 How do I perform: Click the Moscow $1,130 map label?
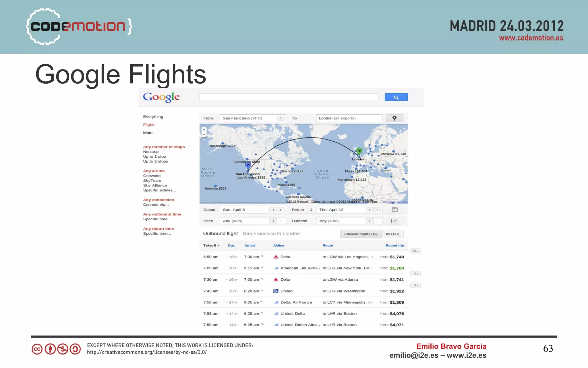click(393, 154)
